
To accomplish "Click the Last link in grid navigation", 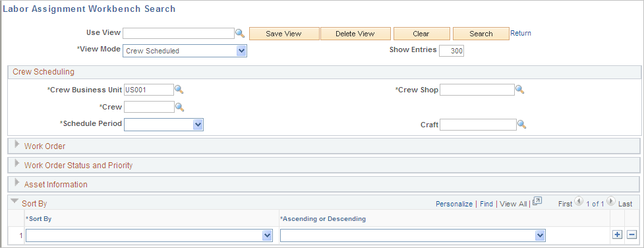I will [625, 204].
